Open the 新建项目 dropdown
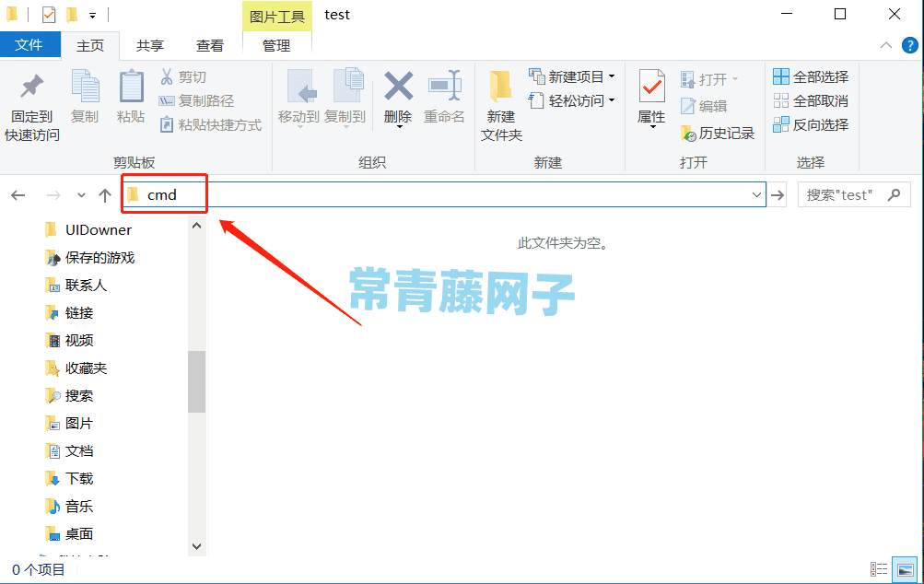 pyautogui.click(x=571, y=76)
